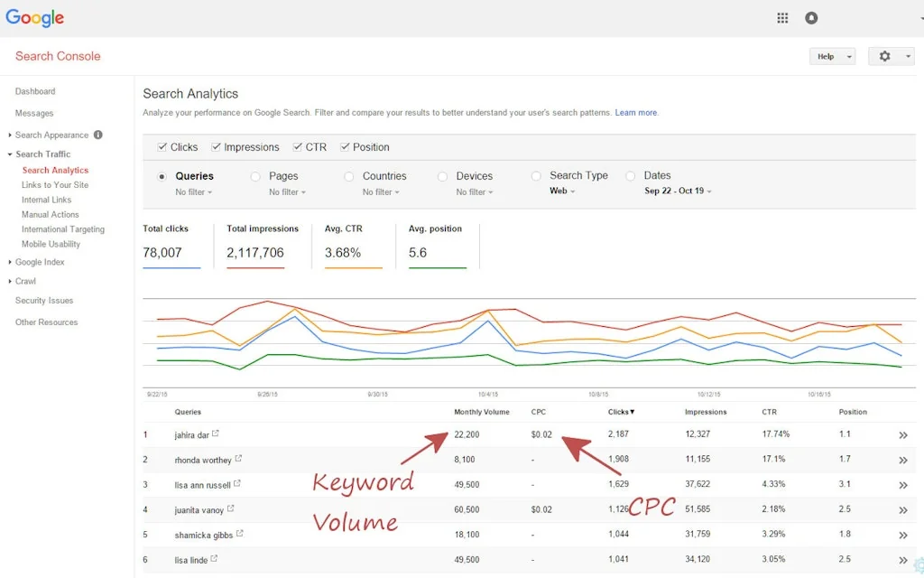The width and height of the screenshot is (924, 578).
Task: Sort the table by the Clicks column
Action: click(621, 411)
